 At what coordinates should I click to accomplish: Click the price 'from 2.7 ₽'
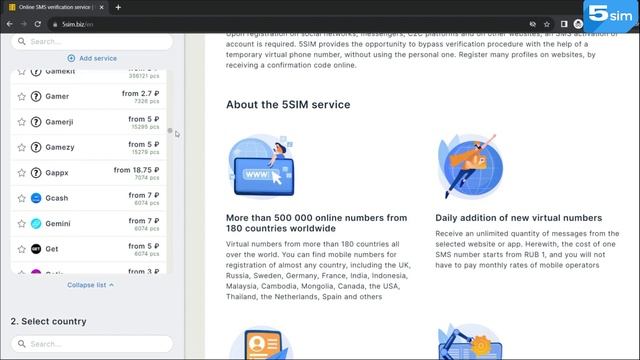point(140,93)
